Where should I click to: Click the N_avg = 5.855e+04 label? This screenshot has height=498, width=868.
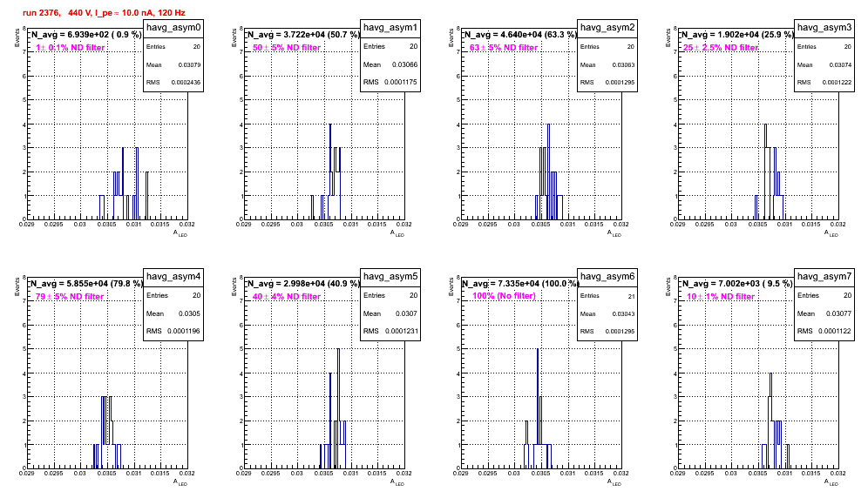(x=85, y=283)
